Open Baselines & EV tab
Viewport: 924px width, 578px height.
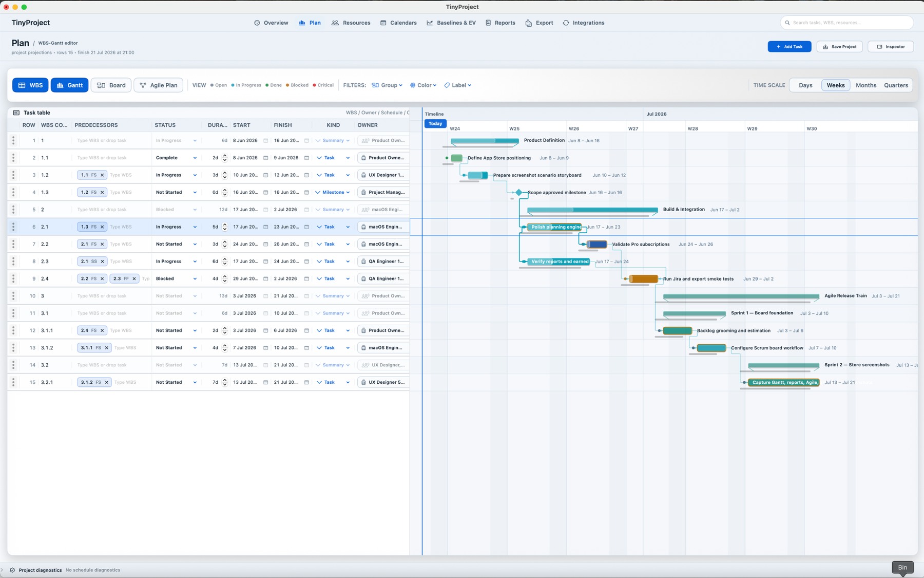pos(451,23)
